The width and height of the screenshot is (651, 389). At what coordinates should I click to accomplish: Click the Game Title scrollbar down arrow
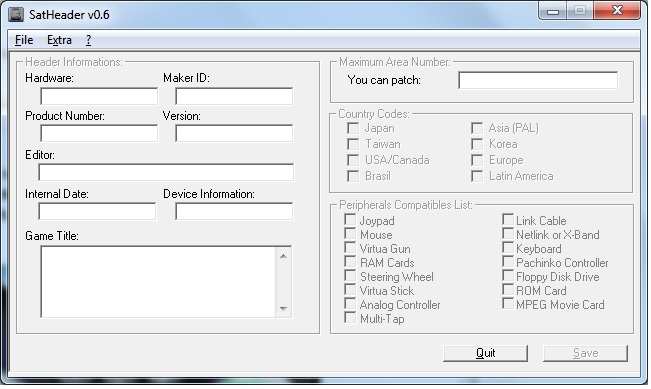[x=283, y=308]
